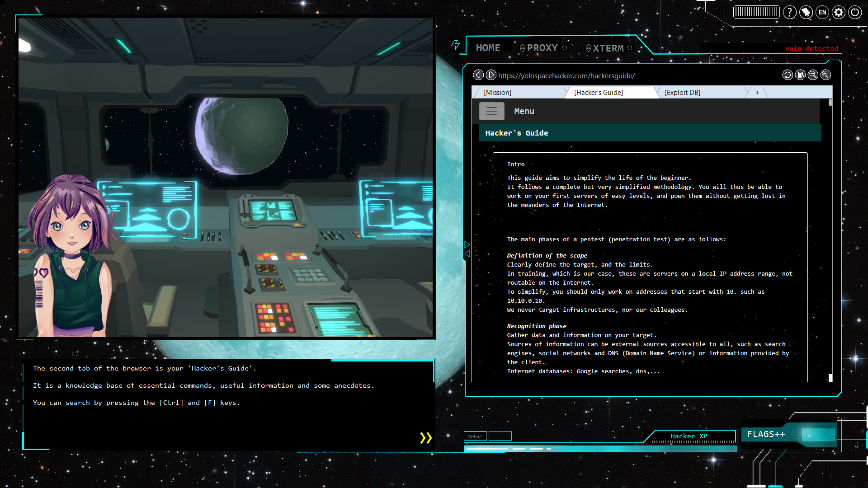Screen dimensions: 868x488
Task: Zoom in on the webpage with magnifier icon
Action: point(826,75)
